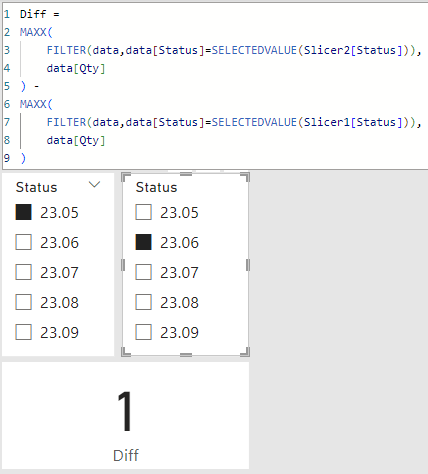Click the right slicer's bottom-edge resize handle

click(x=186, y=355)
